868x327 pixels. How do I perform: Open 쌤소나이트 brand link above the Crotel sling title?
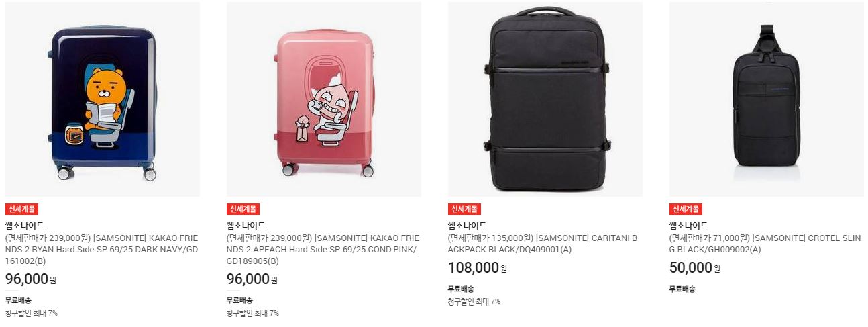point(688,226)
